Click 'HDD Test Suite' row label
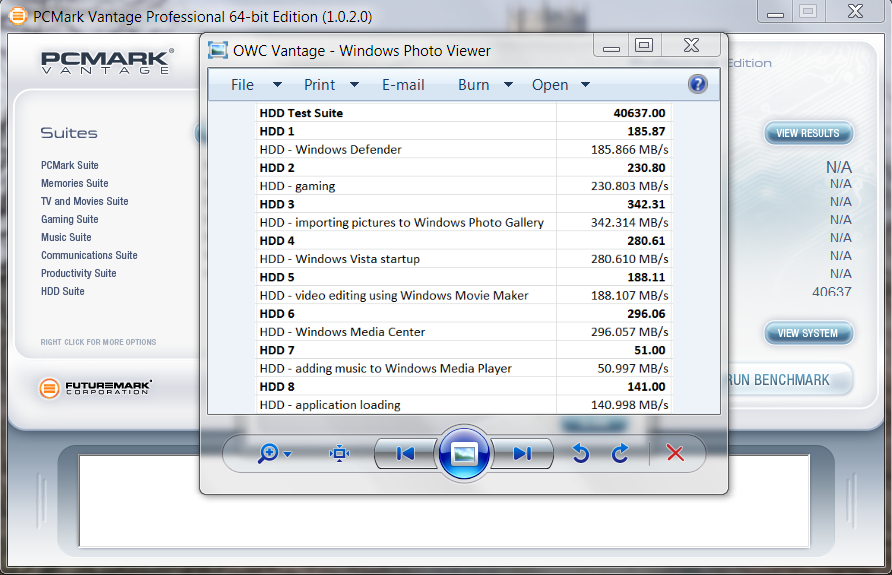The height and width of the screenshot is (575, 892). 302,113
